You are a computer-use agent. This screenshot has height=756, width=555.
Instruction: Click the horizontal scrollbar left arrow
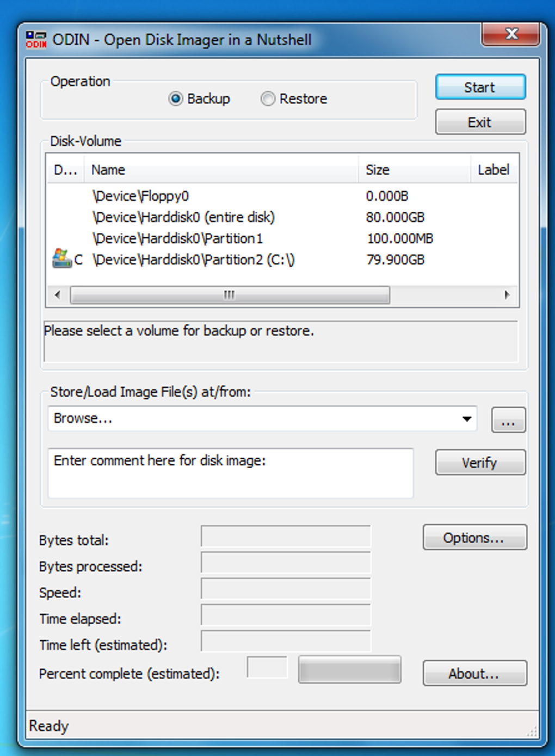[x=58, y=295]
